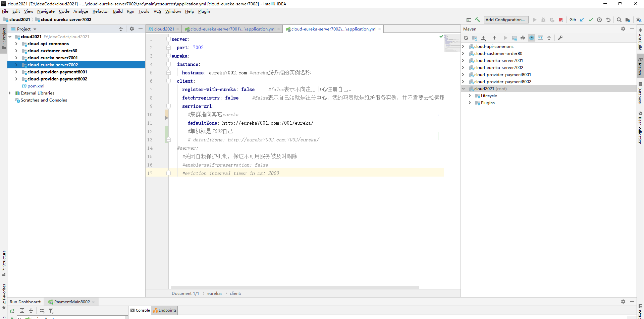Update project from Git with the blue arrow

tap(582, 20)
